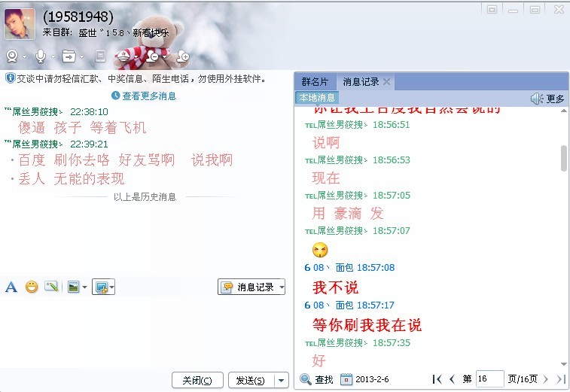Open the send file folder icon
The width and height of the screenshot is (570, 392).
pyautogui.click(x=69, y=56)
